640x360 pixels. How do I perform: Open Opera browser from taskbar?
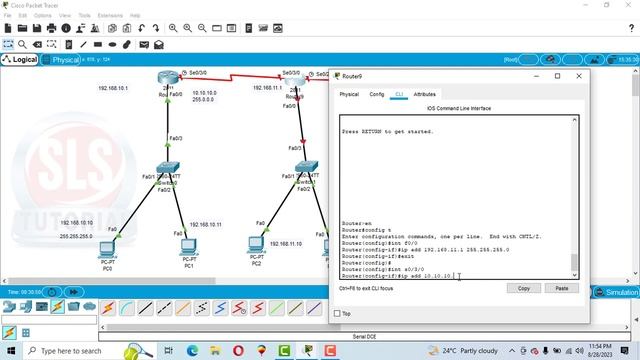coord(238,351)
